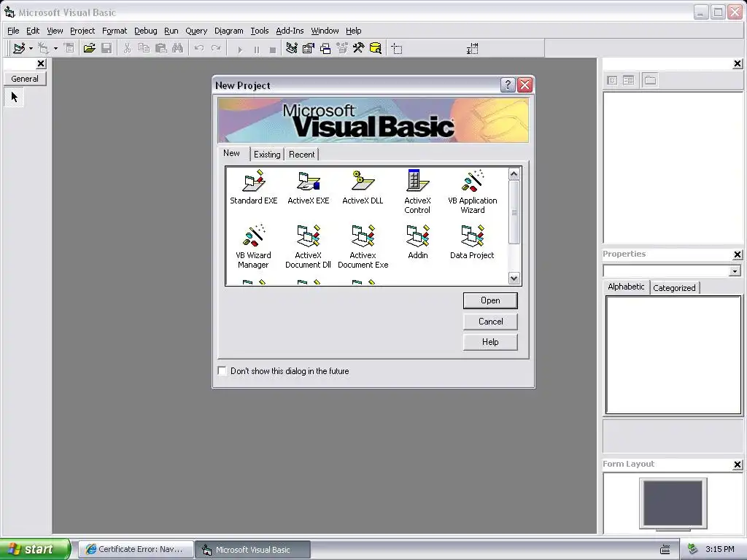The height and width of the screenshot is (560, 747).
Task: Open the Debug menu
Action: click(145, 31)
